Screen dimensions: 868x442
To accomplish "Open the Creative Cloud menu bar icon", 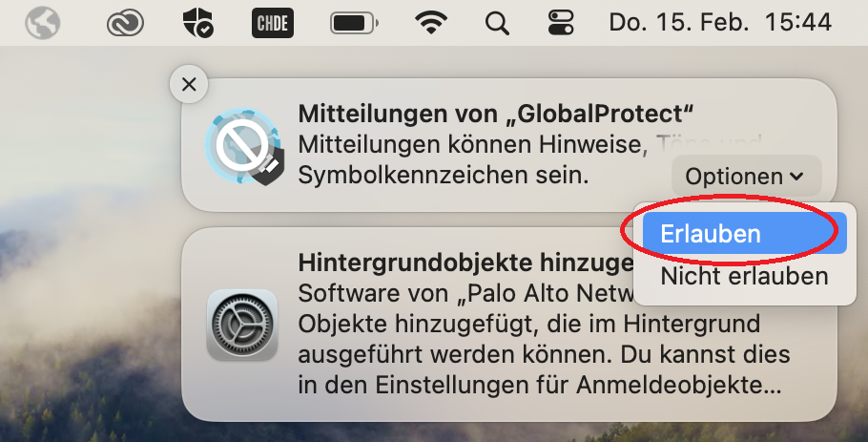I will click(x=125, y=24).
